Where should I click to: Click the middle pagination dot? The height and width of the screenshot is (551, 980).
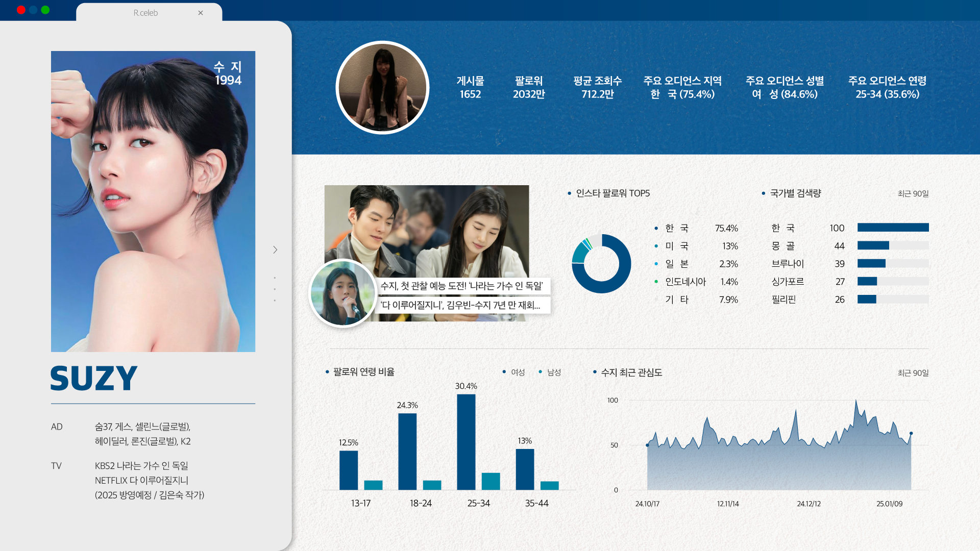click(275, 289)
